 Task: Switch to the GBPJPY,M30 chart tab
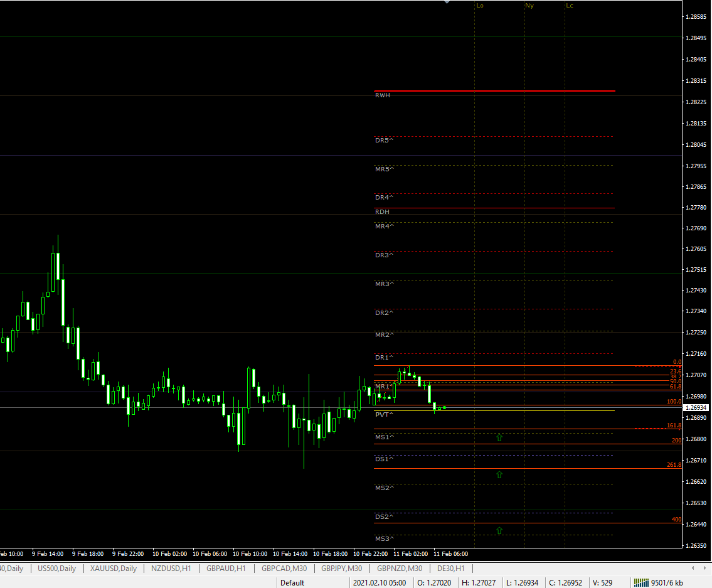click(x=341, y=568)
